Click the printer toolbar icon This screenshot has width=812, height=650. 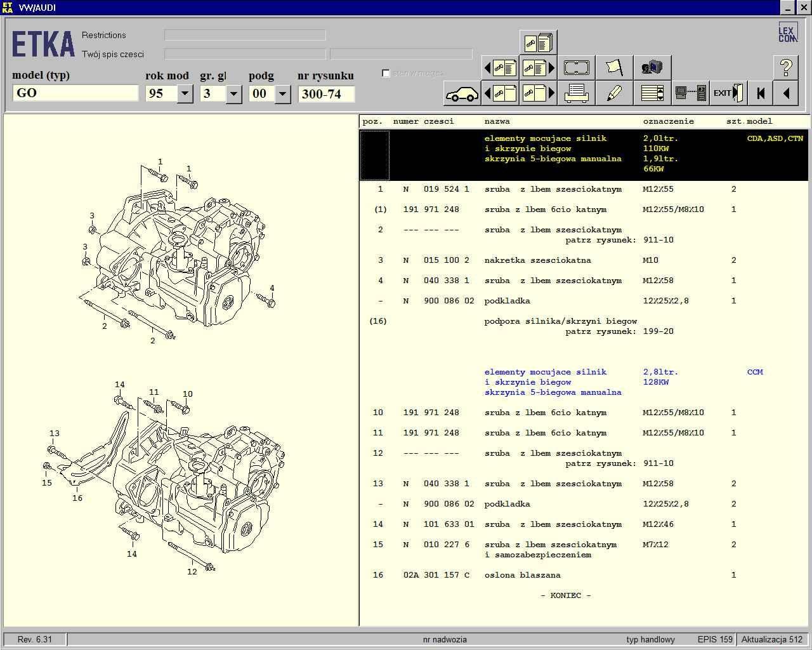coord(576,93)
